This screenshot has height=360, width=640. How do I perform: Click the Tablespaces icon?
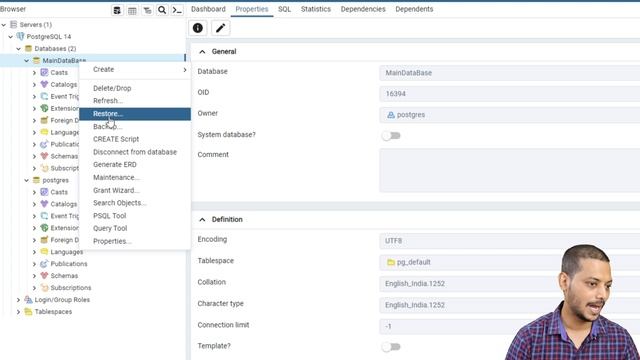point(28,311)
